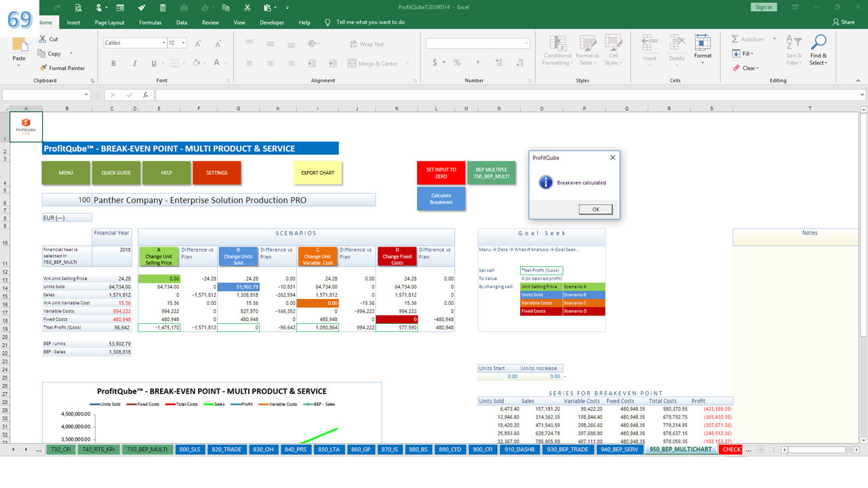This screenshot has height=488, width=868.
Task: Open the Insert ribbon tab
Action: (73, 22)
